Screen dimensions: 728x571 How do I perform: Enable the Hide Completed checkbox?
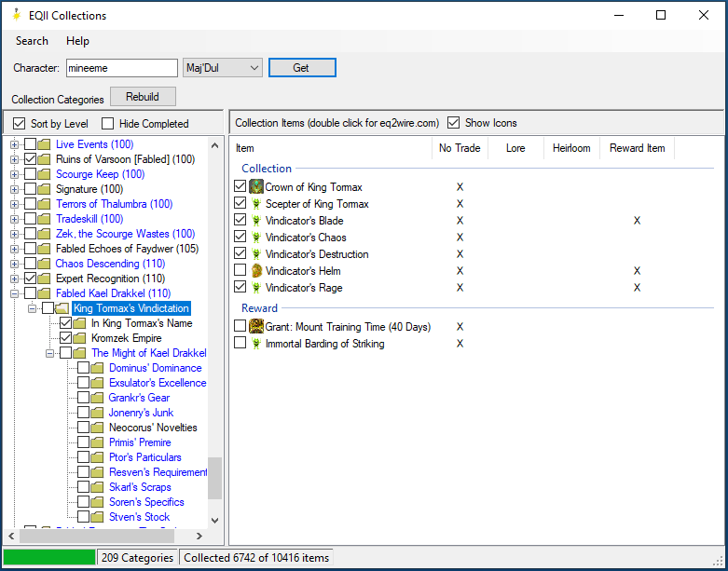(107, 123)
